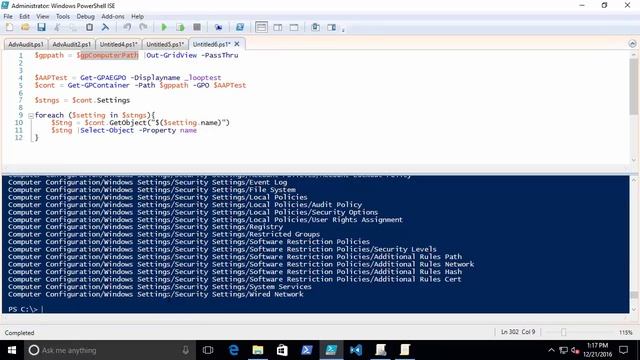640x360 pixels.
Task: Click the Completed status text
Action: tap(19, 333)
